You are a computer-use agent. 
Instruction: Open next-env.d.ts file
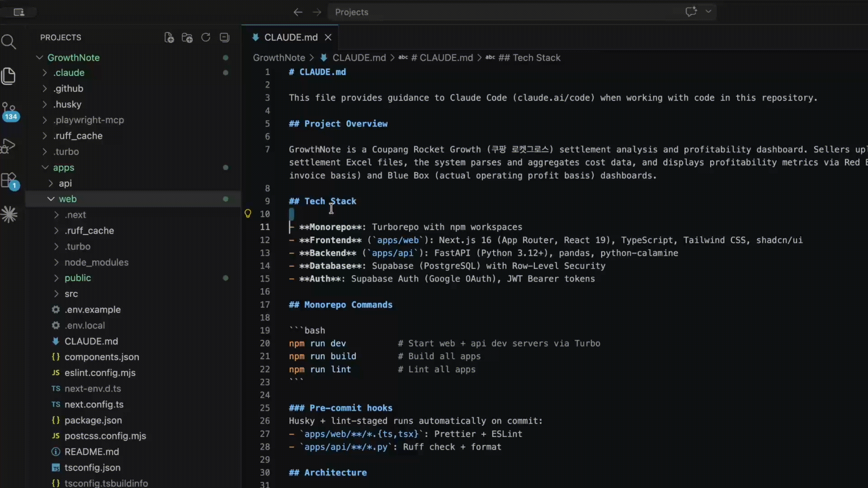[x=133, y=389]
